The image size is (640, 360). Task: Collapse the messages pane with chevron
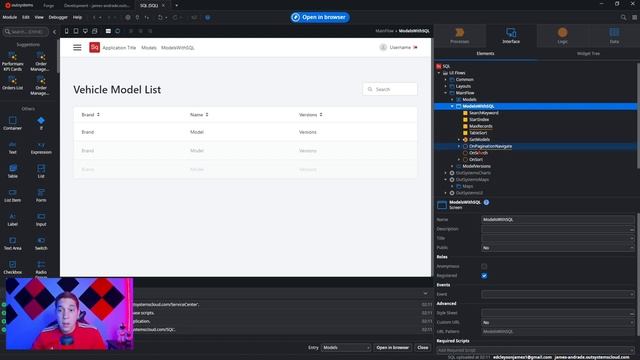(425, 293)
